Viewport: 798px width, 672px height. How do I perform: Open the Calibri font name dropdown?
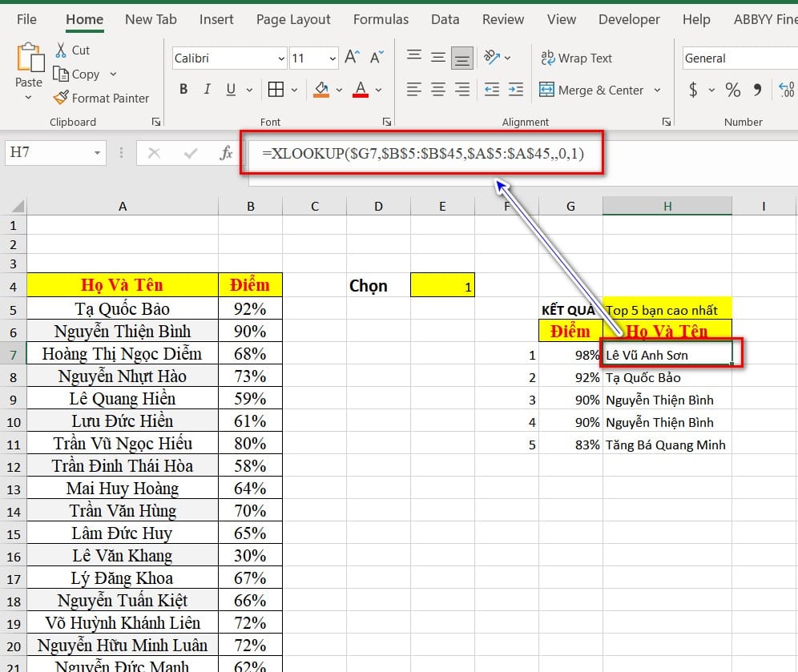tap(281, 58)
